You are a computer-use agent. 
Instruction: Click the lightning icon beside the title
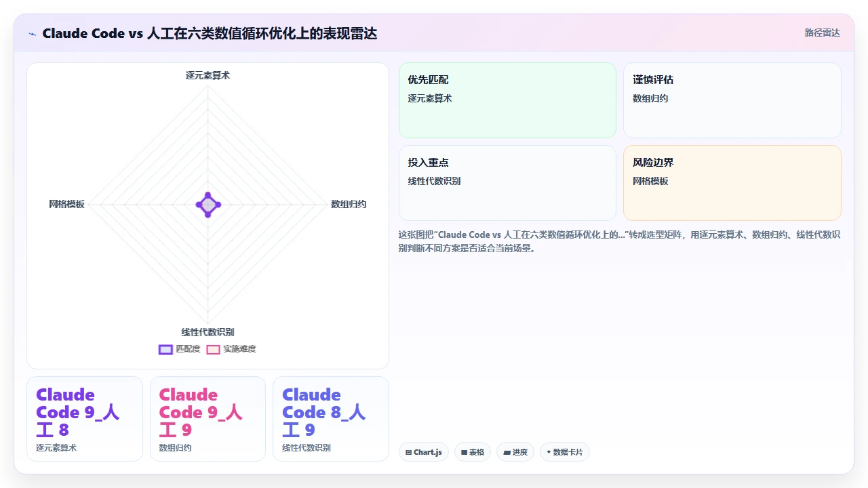pyautogui.click(x=32, y=34)
